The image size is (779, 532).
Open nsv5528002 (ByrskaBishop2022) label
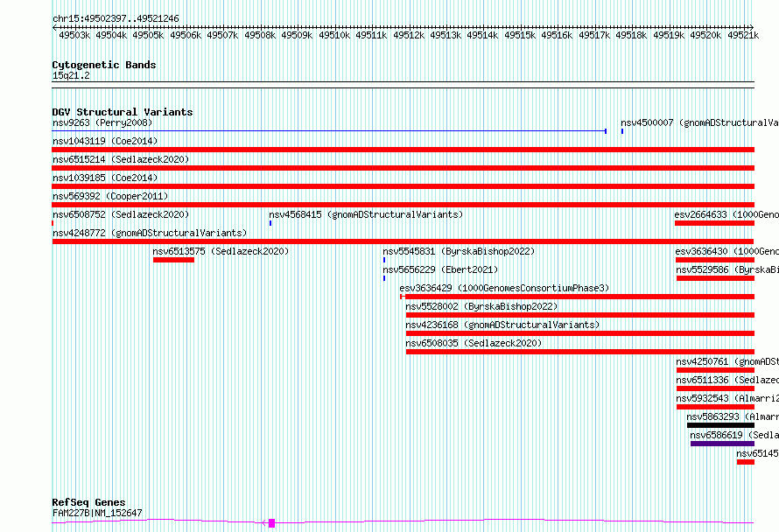click(x=481, y=306)
